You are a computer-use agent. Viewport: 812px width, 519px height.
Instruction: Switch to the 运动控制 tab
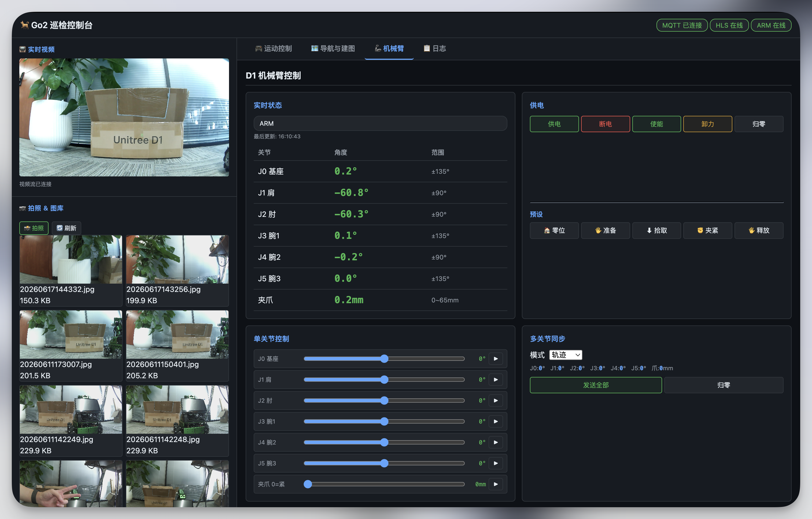point(274,49)
